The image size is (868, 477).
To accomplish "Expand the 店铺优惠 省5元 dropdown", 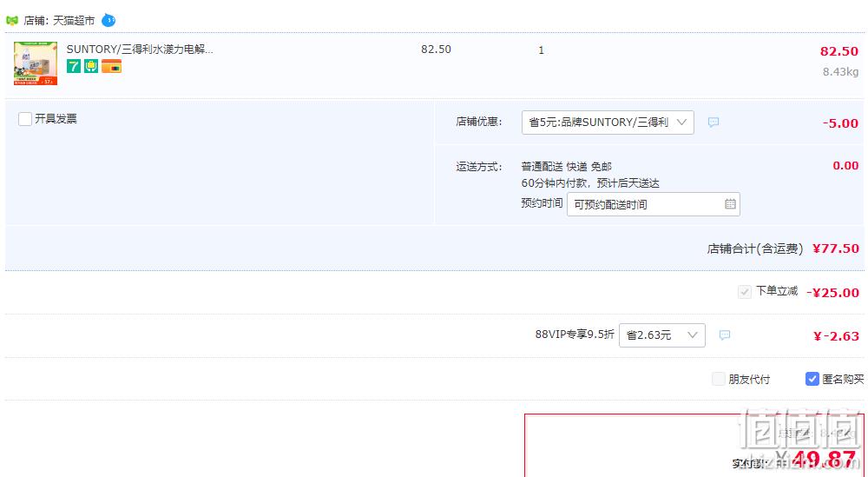I will click(x=608, y=122).
